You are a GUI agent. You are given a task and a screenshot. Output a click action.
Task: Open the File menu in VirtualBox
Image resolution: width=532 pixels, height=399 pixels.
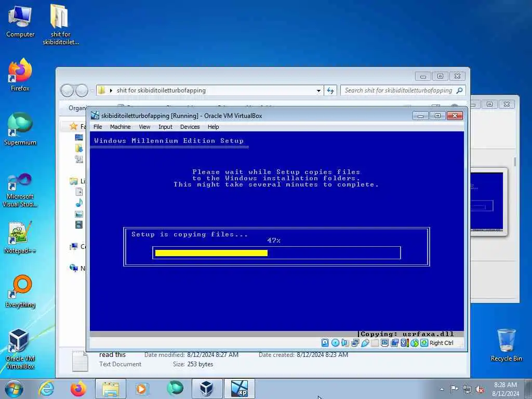coord(98,127)
